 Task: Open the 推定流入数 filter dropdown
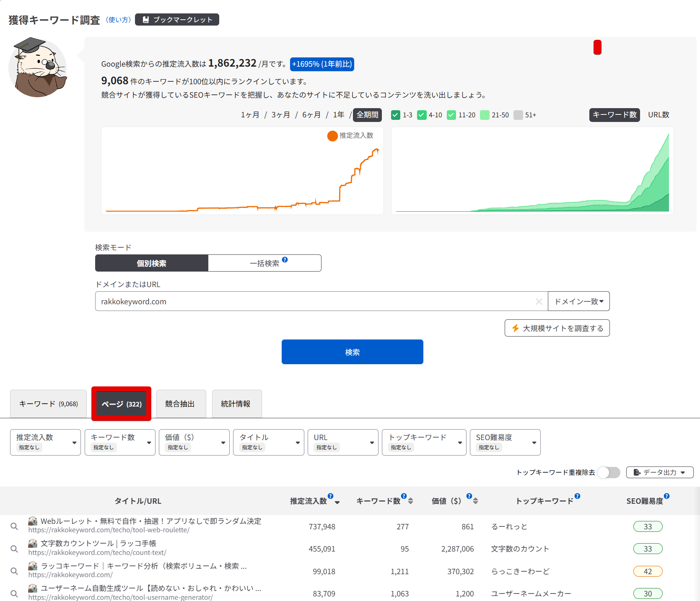pyautogui.click(x=45, y=442)
